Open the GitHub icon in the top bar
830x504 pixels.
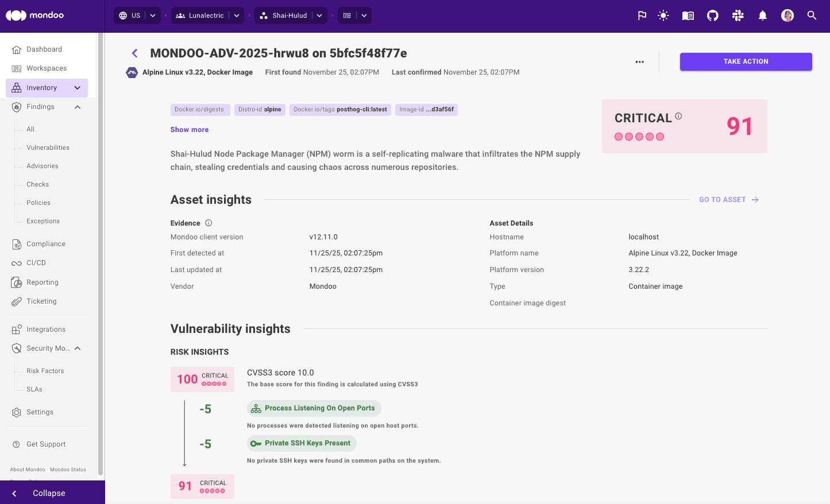pyautogui.click(x=712, y=15)
